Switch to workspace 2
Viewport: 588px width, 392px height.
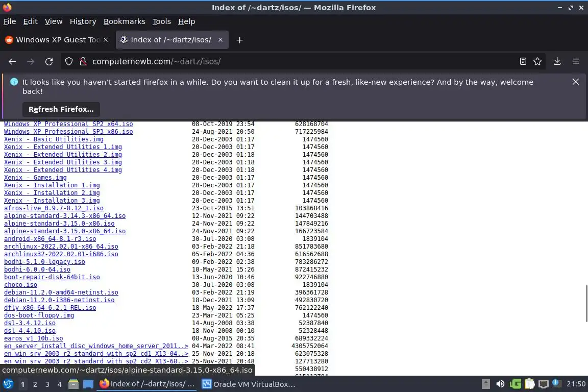click(x=35, y=384)
